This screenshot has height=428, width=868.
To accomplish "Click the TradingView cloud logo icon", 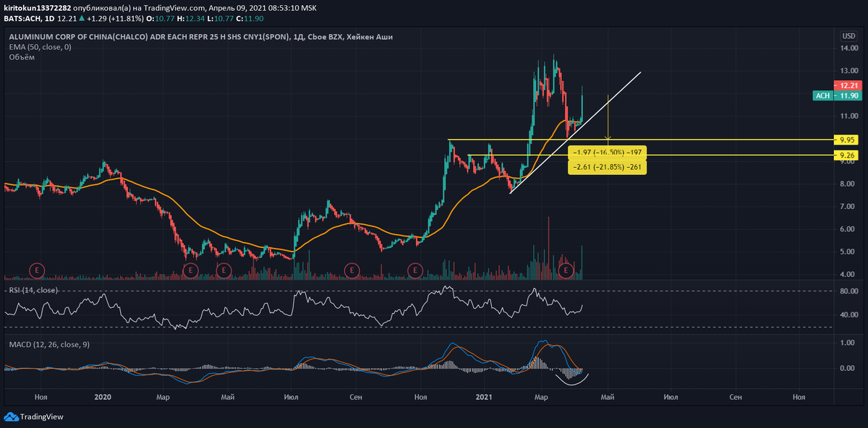I will click(11, 417).
